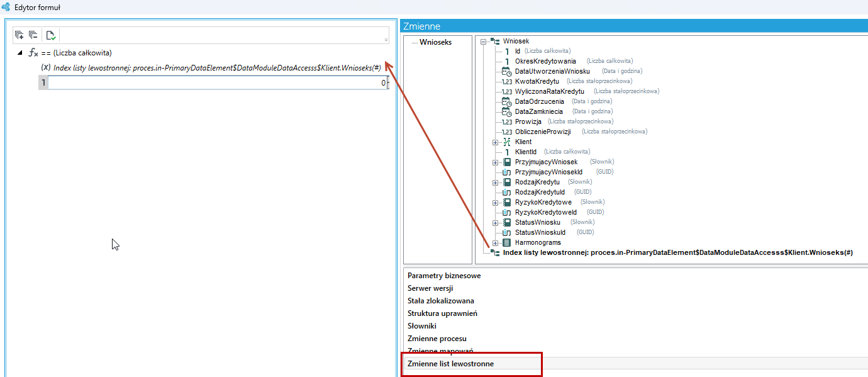
Task: Select the Prowizja variable
Action: (x=528, y=121)
